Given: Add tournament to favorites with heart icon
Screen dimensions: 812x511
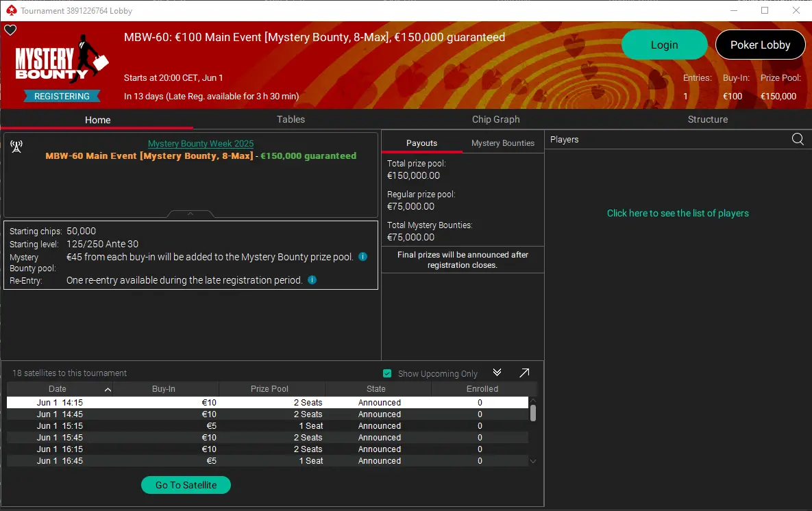Looking at the screenshot, I should point(10,30).
